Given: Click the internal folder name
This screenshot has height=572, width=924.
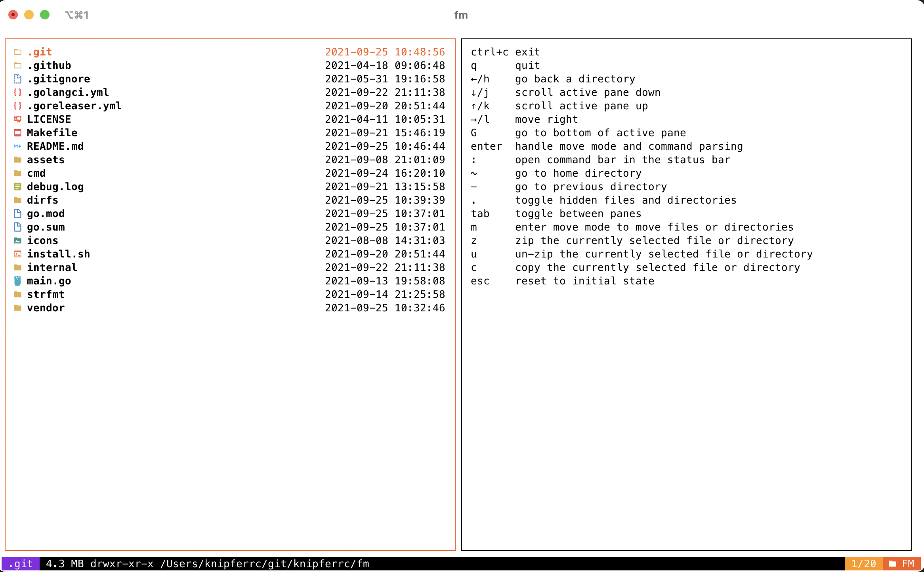Looking at the screenshot, I should [52, 267].
